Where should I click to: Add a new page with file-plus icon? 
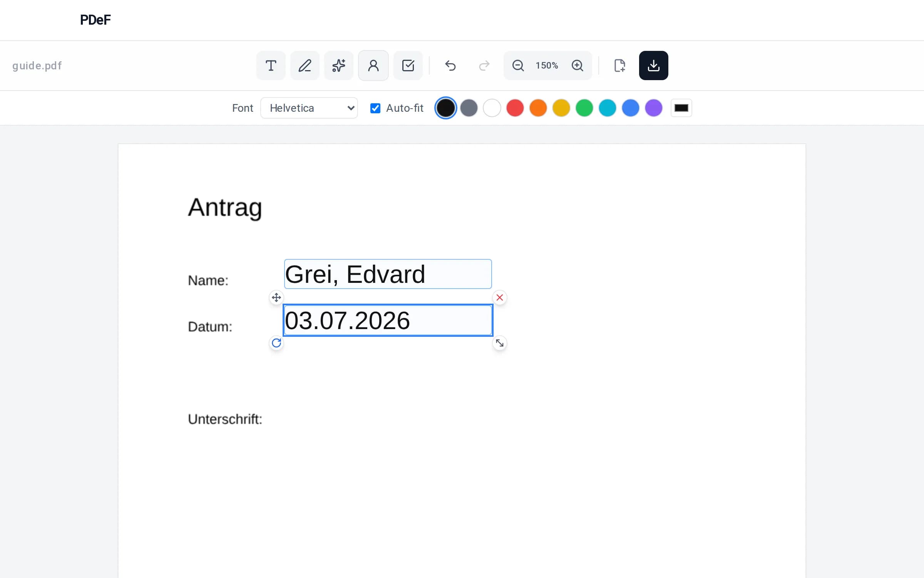click(x=619, y=66)
